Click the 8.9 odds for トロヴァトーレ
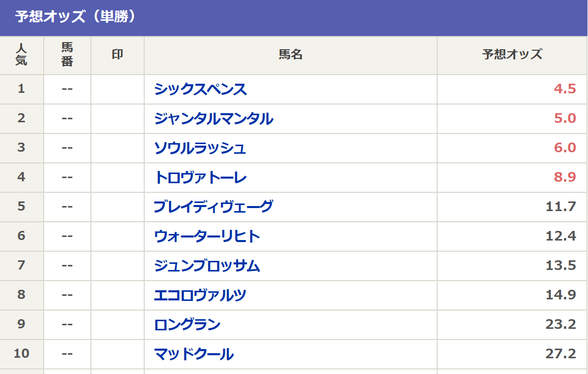 565,178
